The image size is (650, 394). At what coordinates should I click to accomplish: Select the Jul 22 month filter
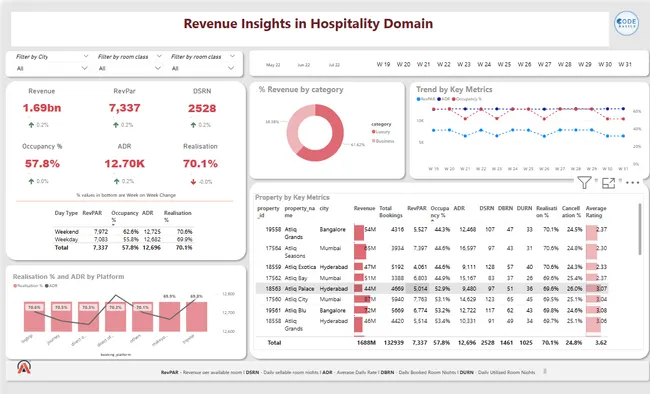click(x=334, y=65)
